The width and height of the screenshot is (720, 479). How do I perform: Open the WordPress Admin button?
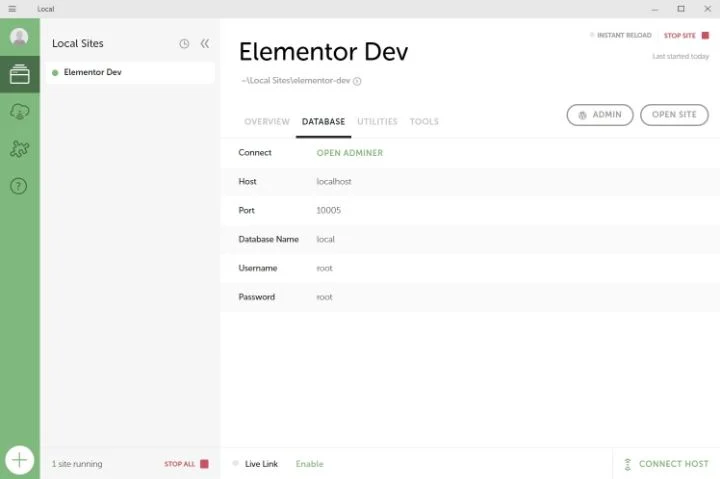[x=600, y=115]
